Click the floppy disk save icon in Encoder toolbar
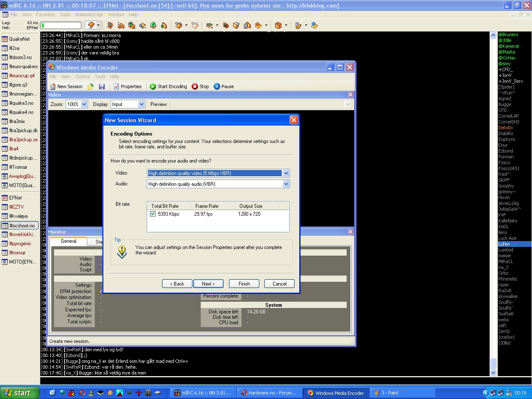 click(102, 86)
